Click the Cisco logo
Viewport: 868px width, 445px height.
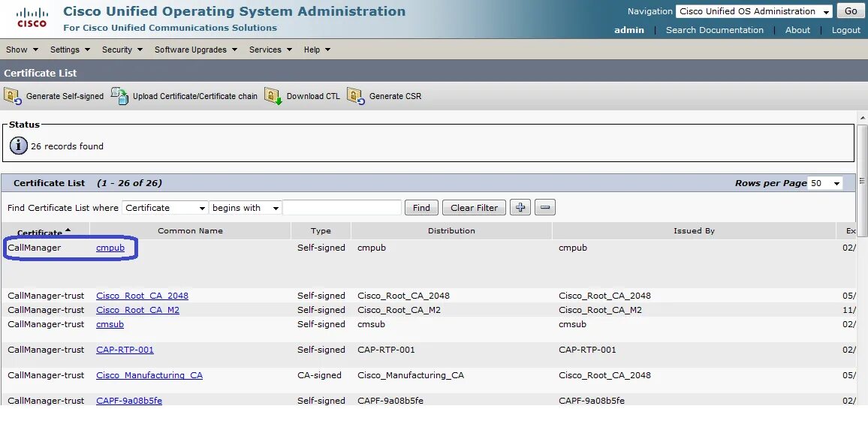coord(32,18)
